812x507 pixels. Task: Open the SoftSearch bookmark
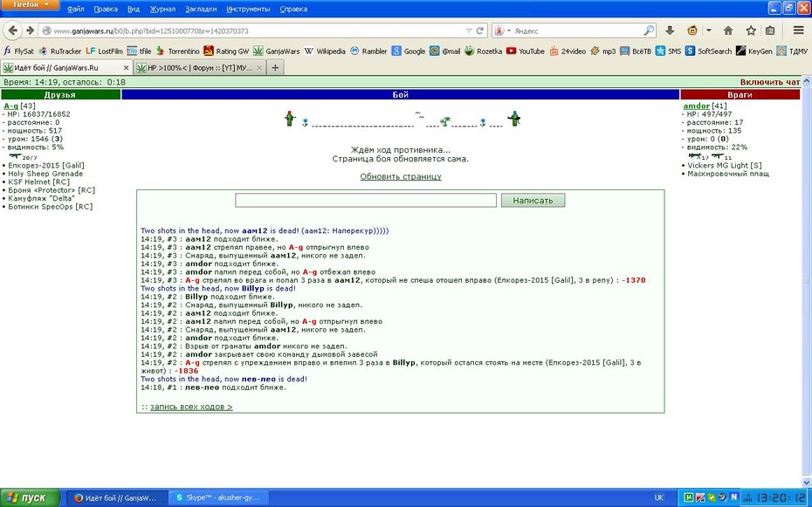click(x=708, y=51)
